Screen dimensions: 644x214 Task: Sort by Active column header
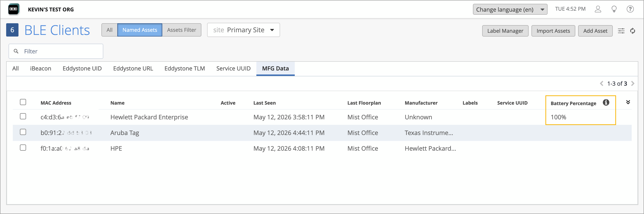[x=228, y=103]
